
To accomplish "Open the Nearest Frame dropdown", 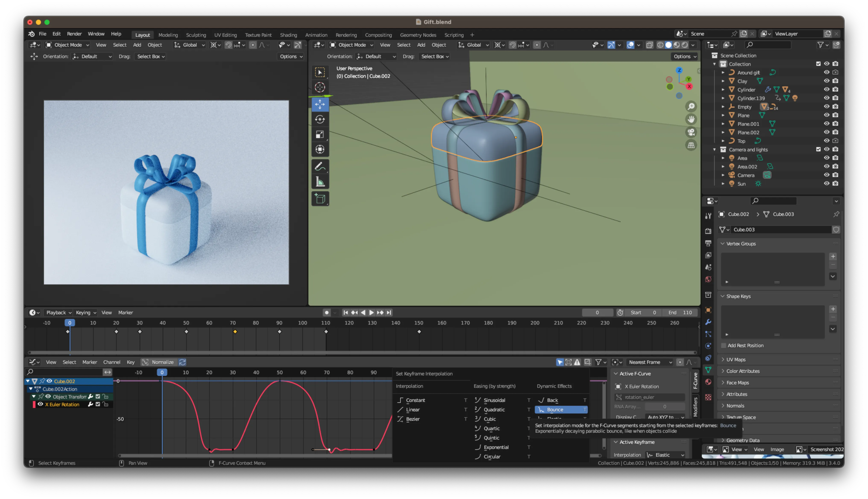I will [x=650, y=362].
